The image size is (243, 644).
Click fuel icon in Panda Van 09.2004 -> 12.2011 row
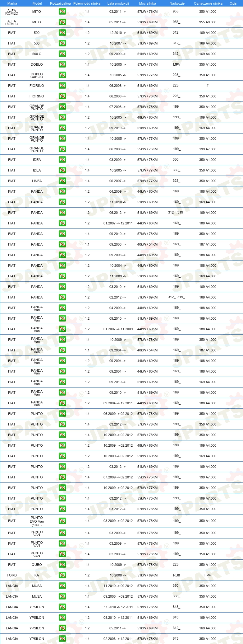click(x=62, y=403)
